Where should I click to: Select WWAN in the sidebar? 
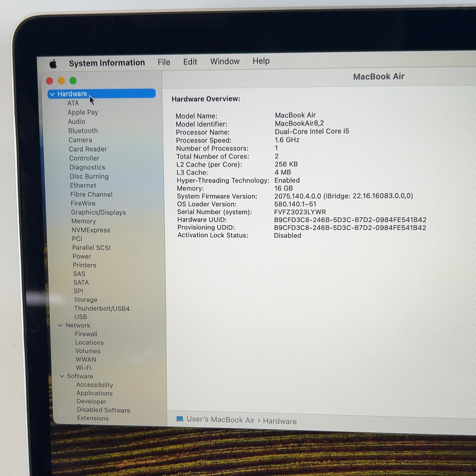(86, 359)
